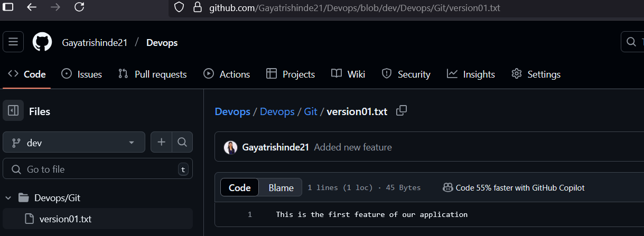Go to the Insights tab
The image size is (644, 236).
tap(471, 74)
